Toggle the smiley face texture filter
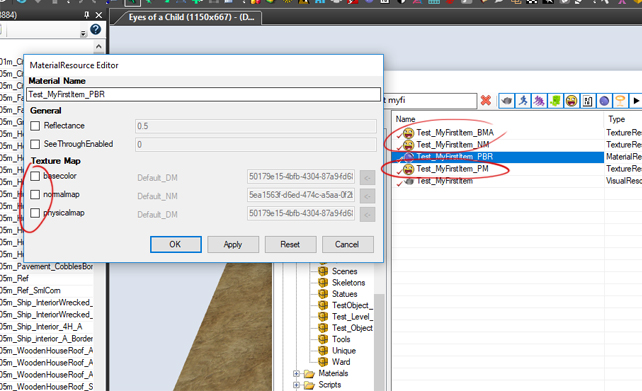Viewport: 642px width, 391px height. click(572, 100)
